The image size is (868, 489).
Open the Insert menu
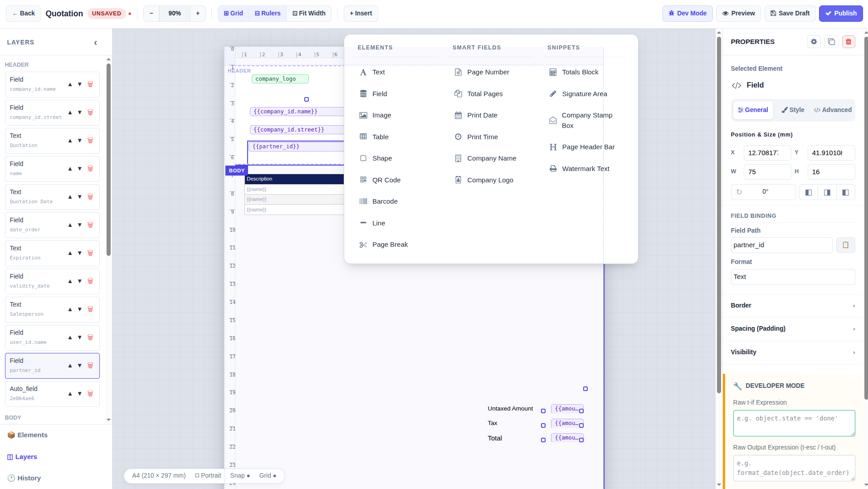tap(361, 14)
